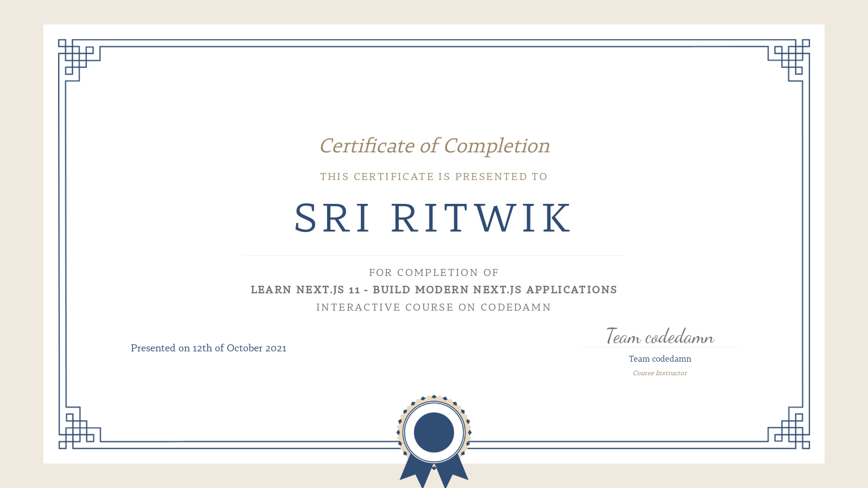Click the 'INTERACTIVE COURSE ON CODEDAMN' text
The width and height of the screenshot is (868, 488).
[x=434, y=307]
